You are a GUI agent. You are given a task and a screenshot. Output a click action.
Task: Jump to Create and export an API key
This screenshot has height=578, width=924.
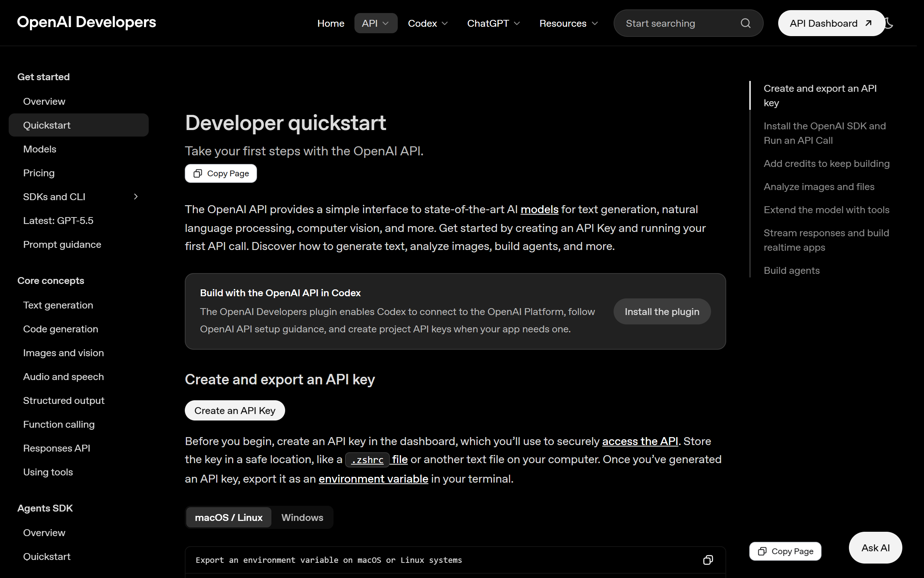tap(820, 96)
